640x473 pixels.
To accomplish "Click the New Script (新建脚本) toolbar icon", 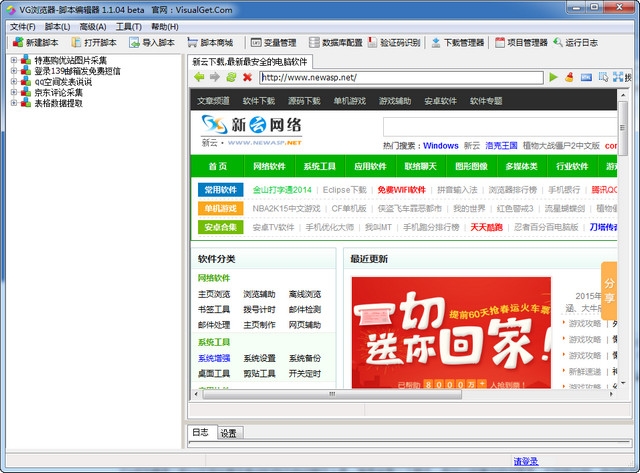I will pyautogui.click(x=18, y=42).
